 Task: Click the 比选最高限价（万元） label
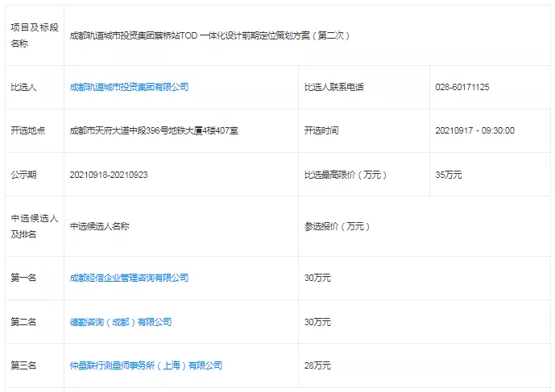[x=346, y=175]
